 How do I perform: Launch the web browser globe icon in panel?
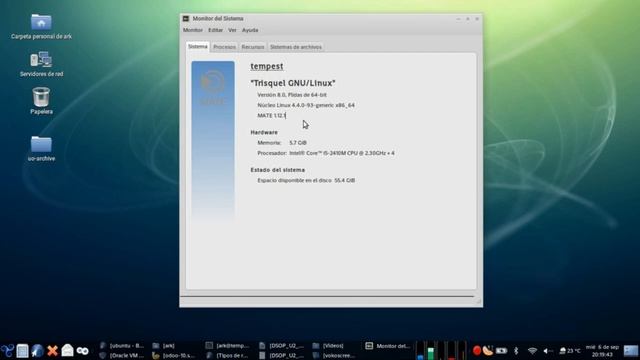tap(37, 351)
